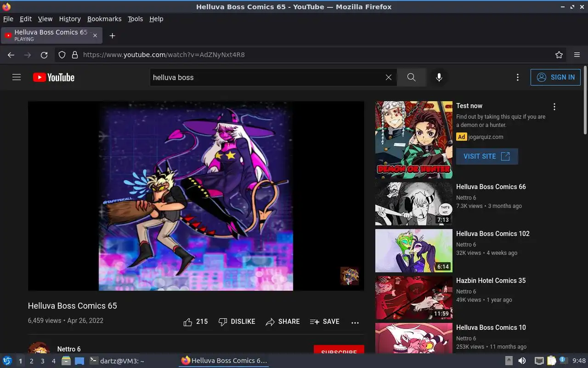Open the Tools menu
Viewport: 588px width, 368px height.
point(136,19)
